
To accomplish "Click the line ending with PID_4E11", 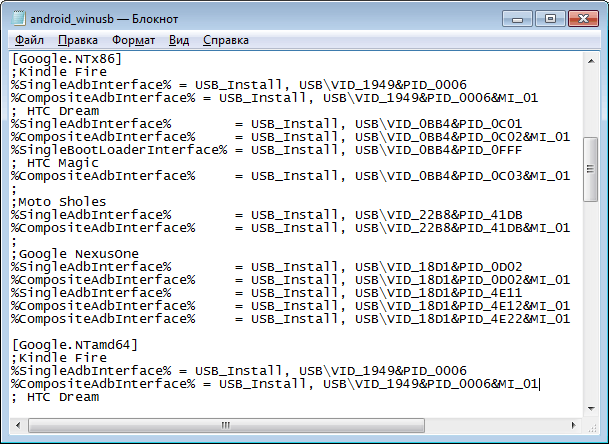I will [x=266, y=293].
